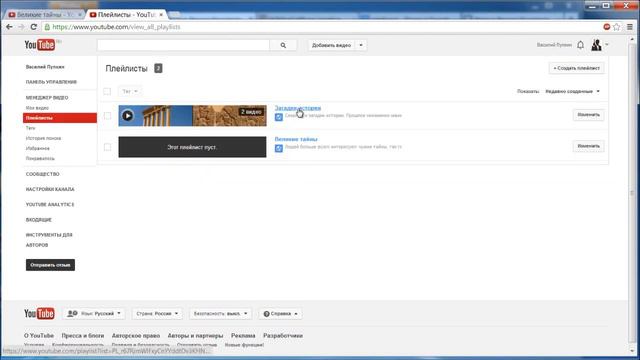Click the YouTube logo in header
640x360 pixels.
[40, 45]
